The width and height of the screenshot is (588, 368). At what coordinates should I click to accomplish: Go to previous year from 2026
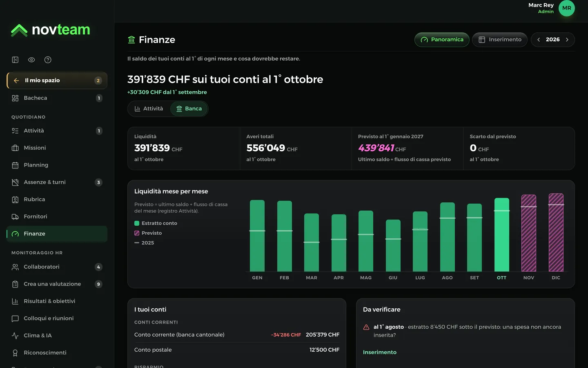pos(539,40)
